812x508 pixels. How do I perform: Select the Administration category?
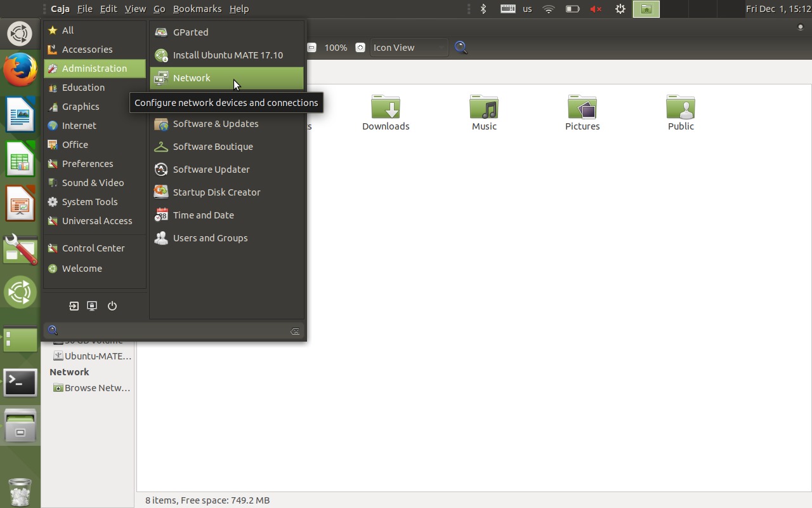pos(95,69)
